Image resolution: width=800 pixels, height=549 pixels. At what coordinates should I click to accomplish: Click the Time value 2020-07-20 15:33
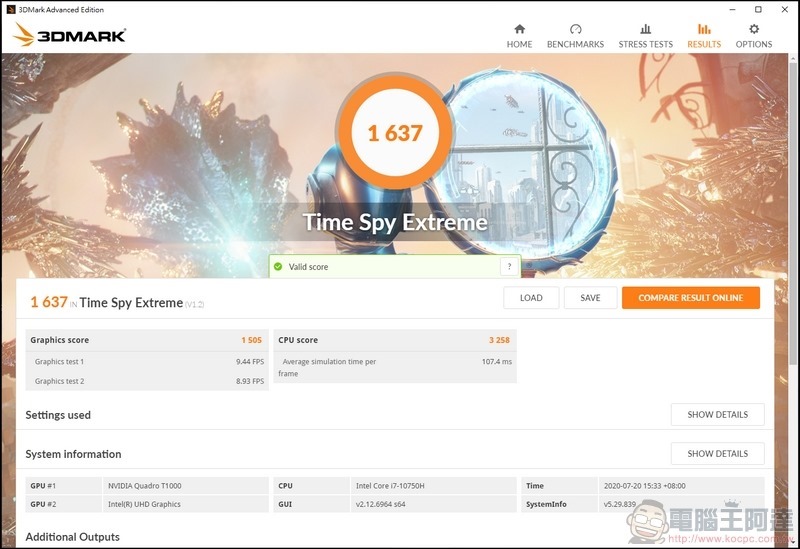(645, 486)
